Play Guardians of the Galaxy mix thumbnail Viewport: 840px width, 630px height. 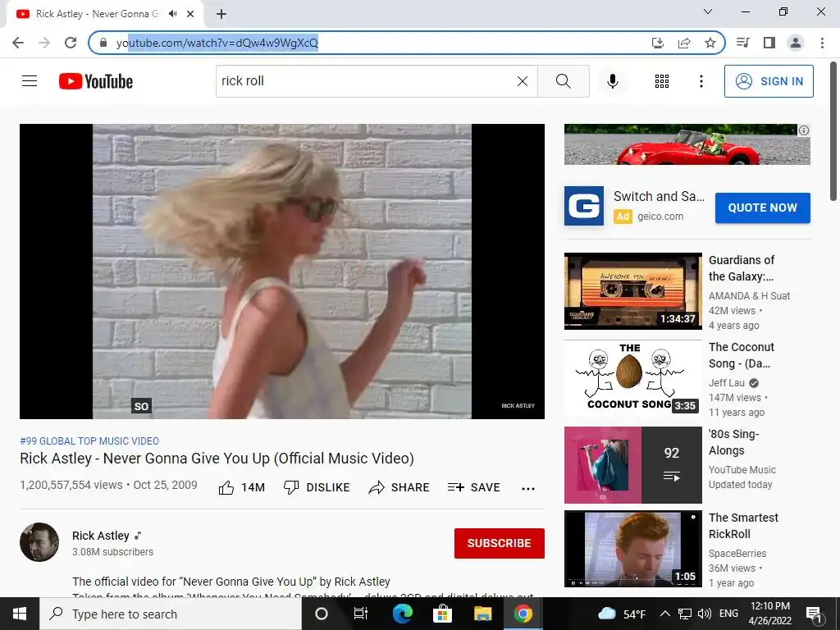[x=632, y=291]
